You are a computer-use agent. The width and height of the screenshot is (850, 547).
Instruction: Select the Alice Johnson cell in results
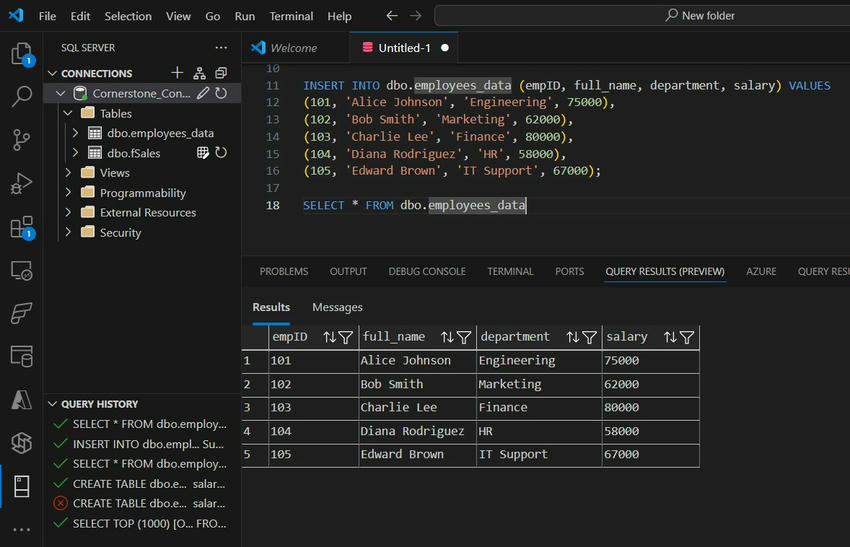click(406, 361)
